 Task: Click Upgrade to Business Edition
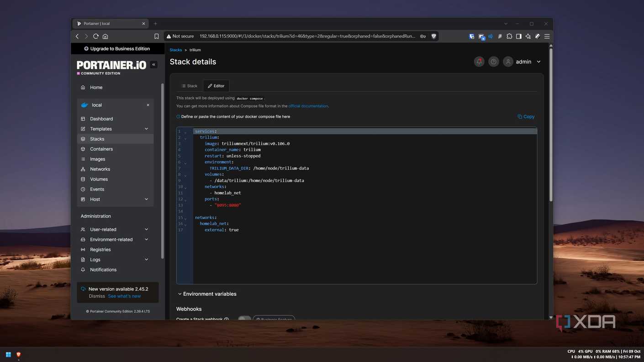pyautogui.click(x=117, y=49)
